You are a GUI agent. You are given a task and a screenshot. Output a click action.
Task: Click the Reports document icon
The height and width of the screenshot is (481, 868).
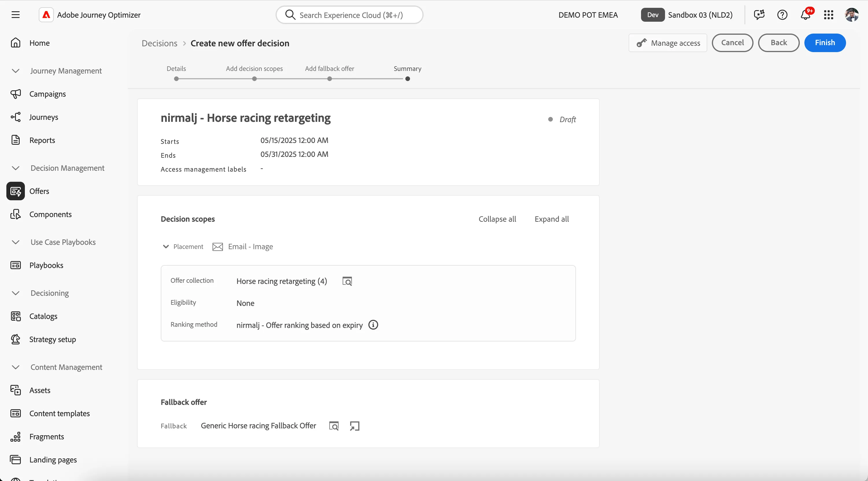16,140
